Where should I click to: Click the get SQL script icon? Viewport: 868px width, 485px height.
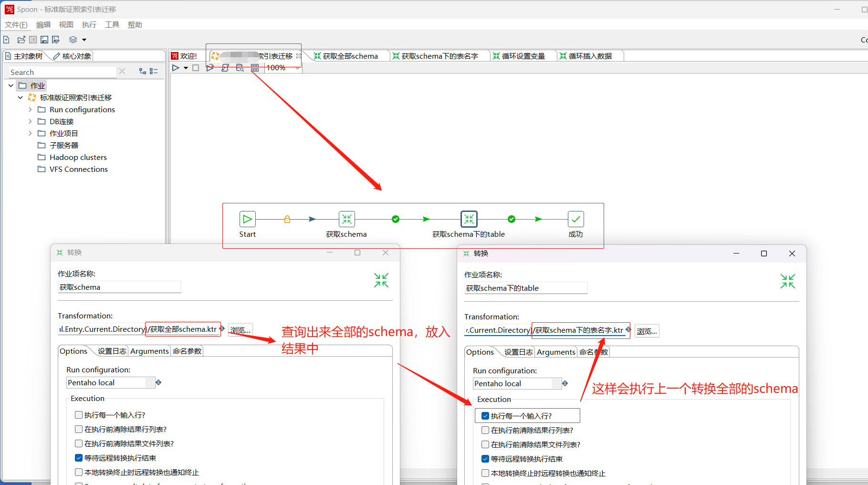coord(225,68)
